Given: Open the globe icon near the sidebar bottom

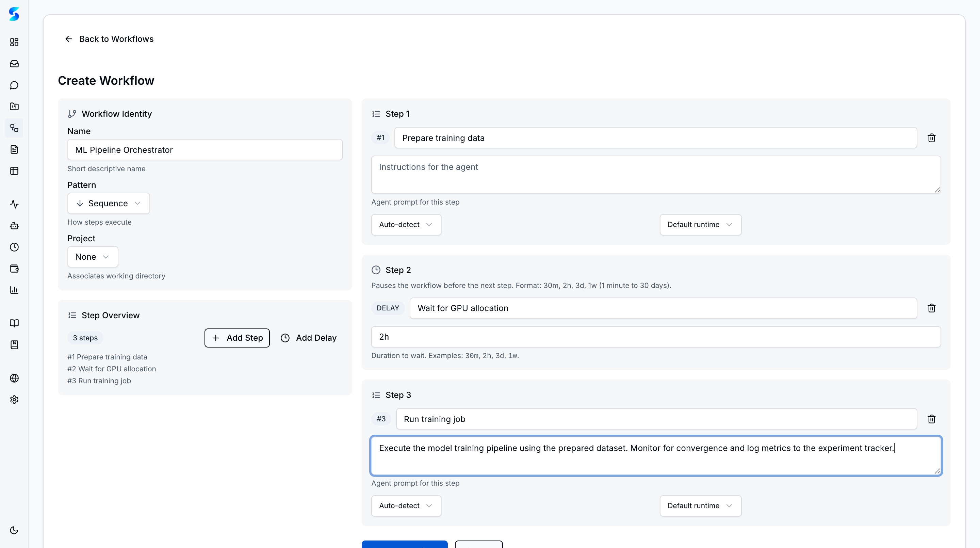Looking at the screenshot, I should [x=14, y=378].
